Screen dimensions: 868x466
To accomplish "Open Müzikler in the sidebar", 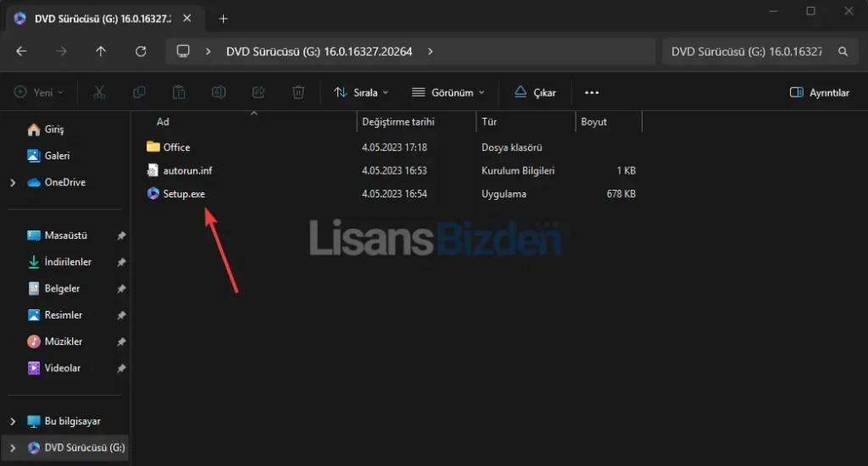I will (x=55, y=341).
